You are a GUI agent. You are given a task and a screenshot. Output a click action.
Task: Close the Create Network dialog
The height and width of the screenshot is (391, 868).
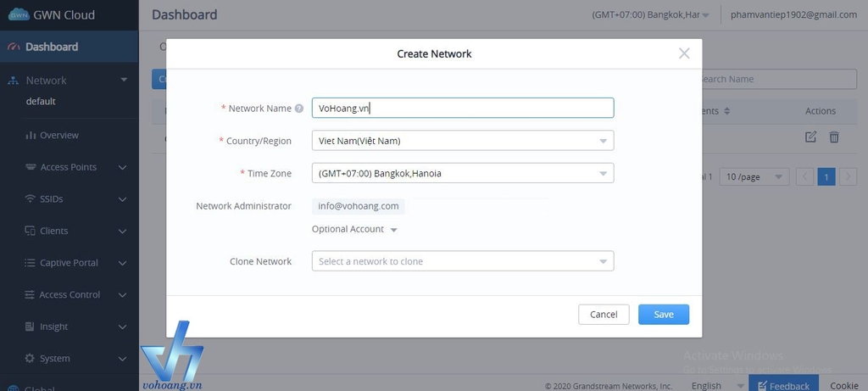point(684,53)
